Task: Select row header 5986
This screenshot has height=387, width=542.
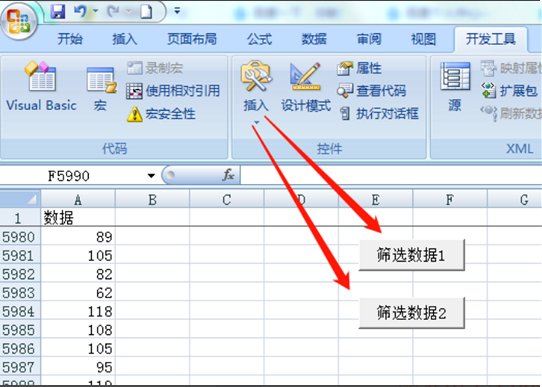Action: click(x=20, y=349)
